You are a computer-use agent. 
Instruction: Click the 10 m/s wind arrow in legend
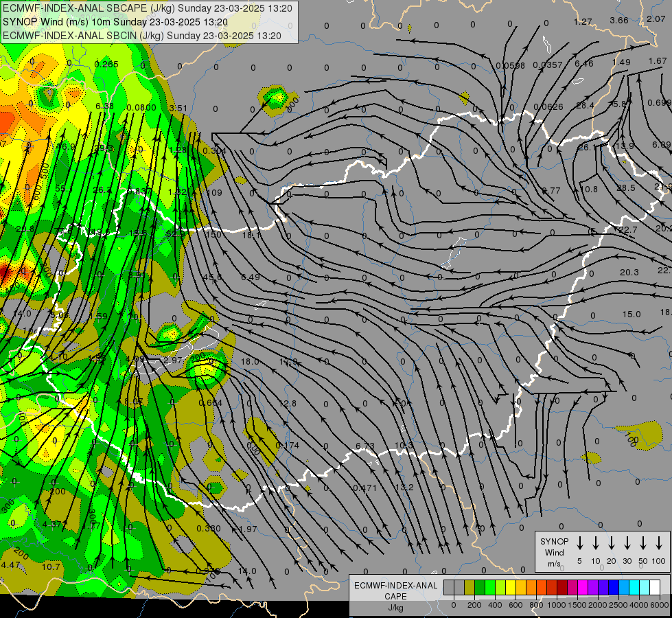[596, 543]
